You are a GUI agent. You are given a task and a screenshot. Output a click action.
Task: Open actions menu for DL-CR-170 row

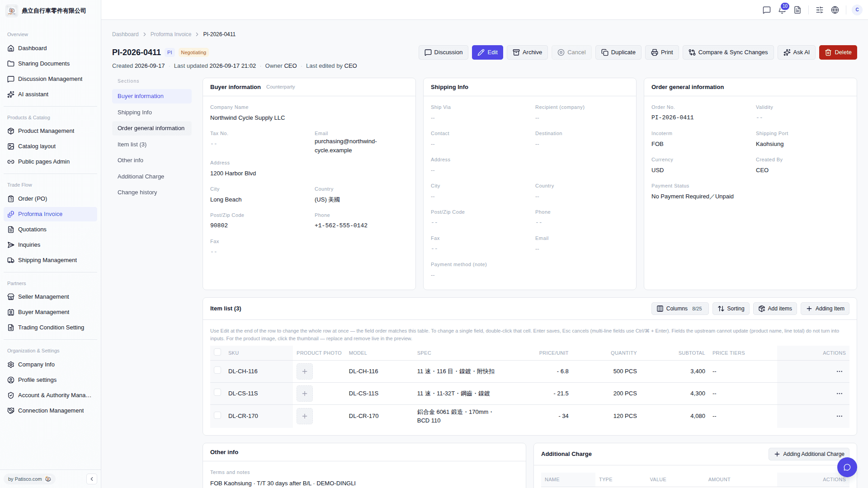(x=840, y=416)
